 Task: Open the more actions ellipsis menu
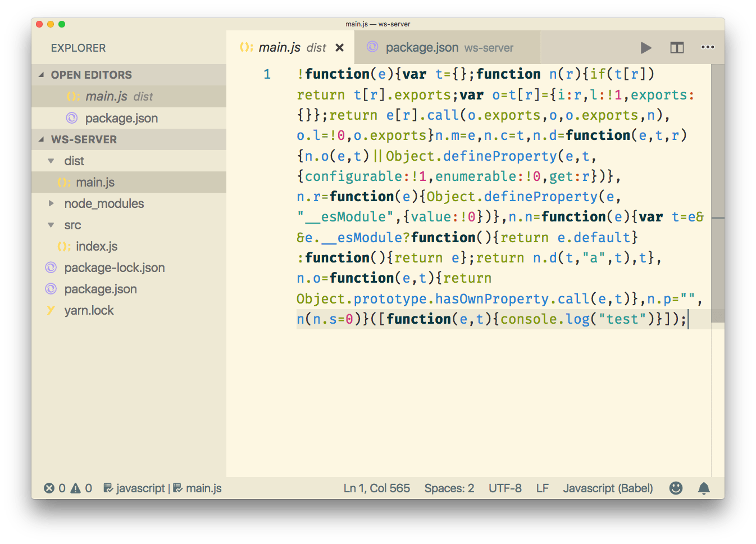[708, 47]
